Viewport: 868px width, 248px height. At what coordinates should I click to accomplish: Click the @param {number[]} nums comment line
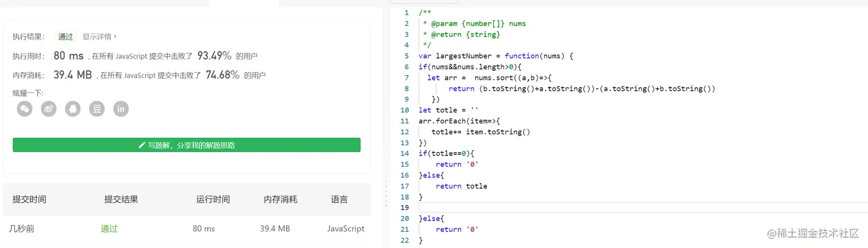[x=474, y=24]
